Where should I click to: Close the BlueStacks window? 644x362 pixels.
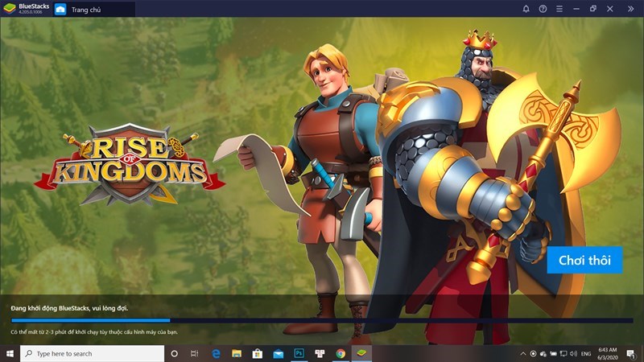[610, 9]
